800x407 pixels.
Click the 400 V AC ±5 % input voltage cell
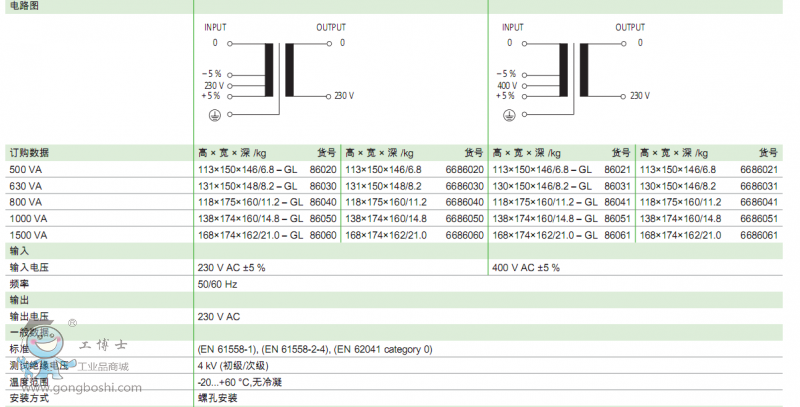tap(526, 268)
